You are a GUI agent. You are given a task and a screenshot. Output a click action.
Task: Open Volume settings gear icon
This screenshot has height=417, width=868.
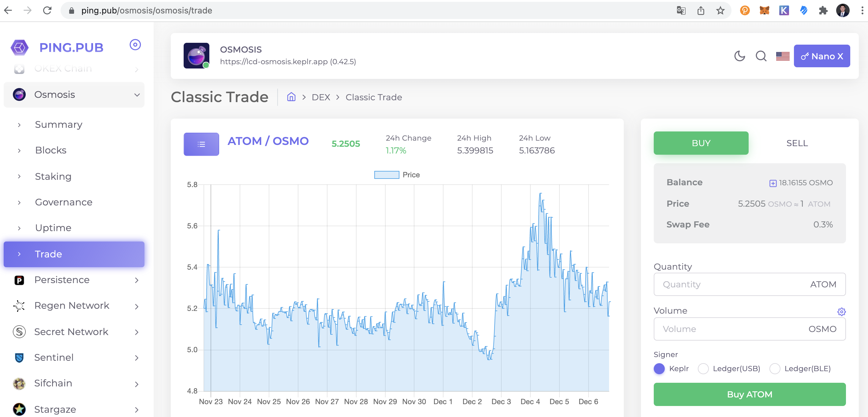tap(841, 312)
